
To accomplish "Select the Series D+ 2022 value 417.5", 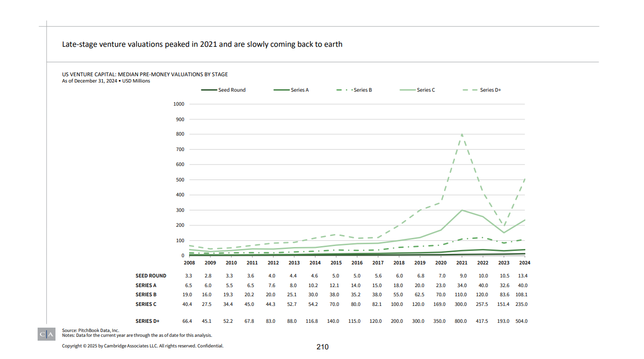I will point(482,321).
